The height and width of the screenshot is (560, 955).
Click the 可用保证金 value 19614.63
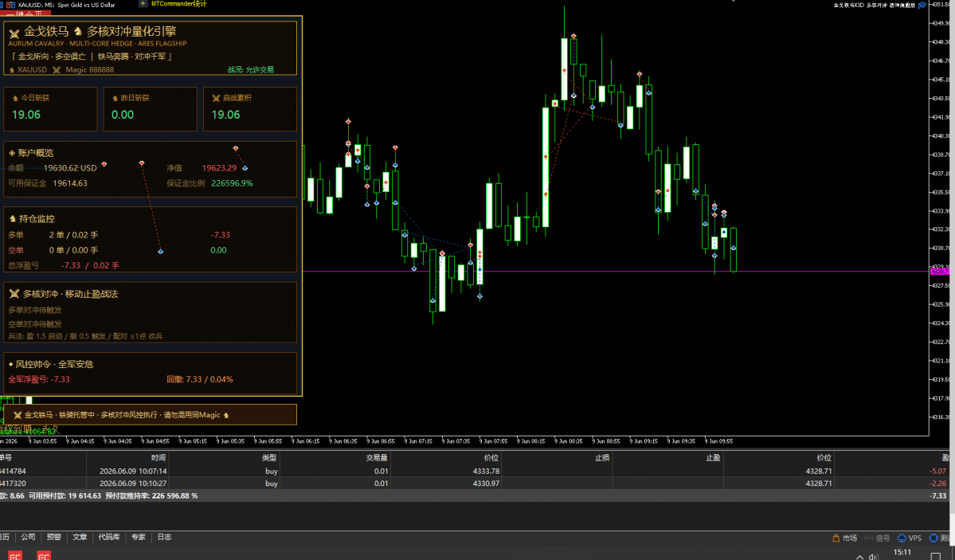pos(70,182)
